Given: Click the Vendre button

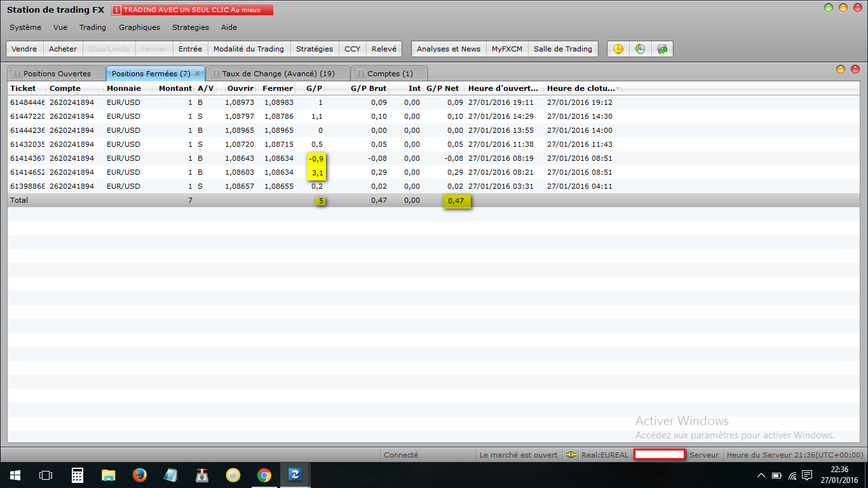Looking at the screenshot, I should [x=24, y=49].
